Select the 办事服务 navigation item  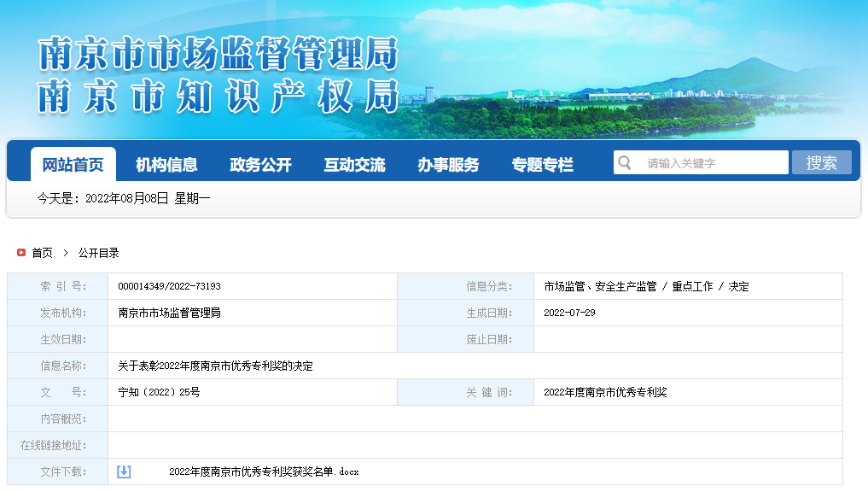pos(448,165)
